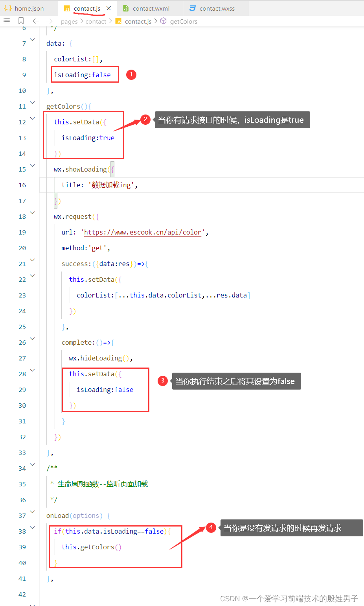Collapse the wx.request block at line 18

(32, 212)
